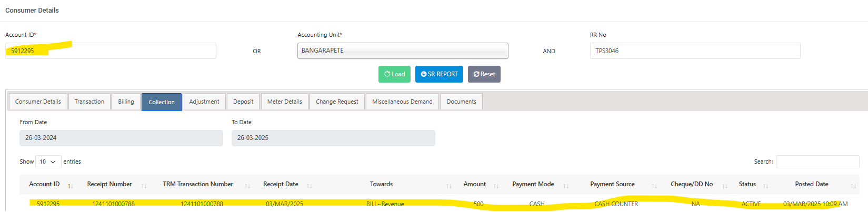Click the Status column header
Image resolution: width=868 pixels, height=212 pixels.
coord(747,184)
